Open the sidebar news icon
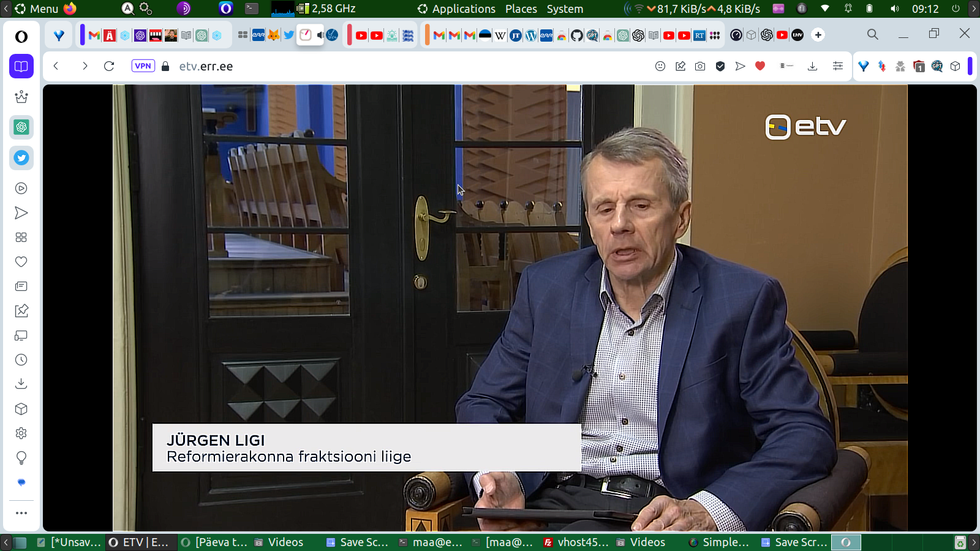Viewport: 980px width, 551px height. (21, 287)
